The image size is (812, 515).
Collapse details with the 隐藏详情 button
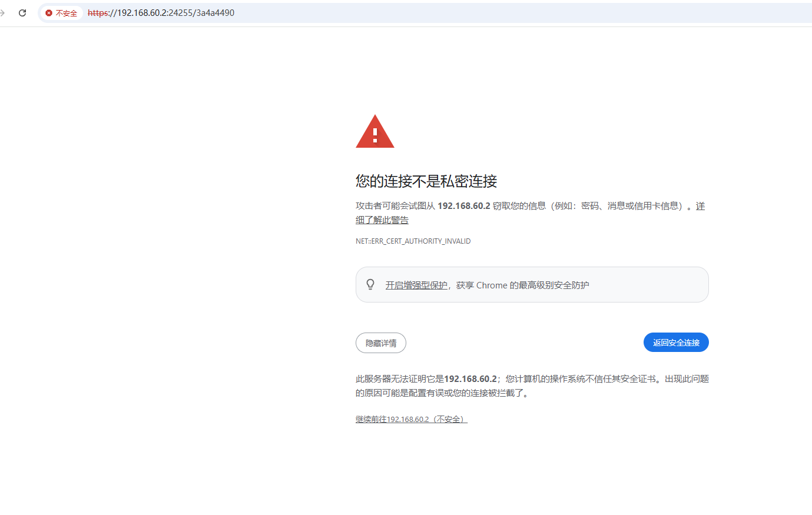pos(381,343)
